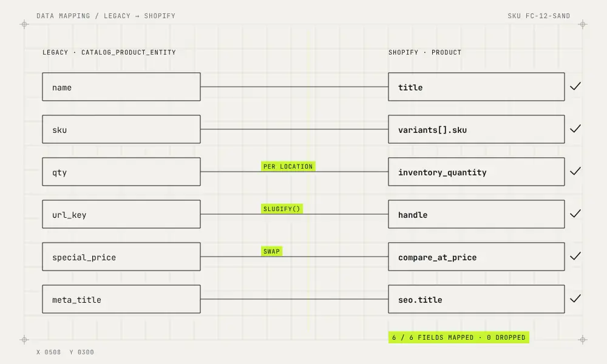Select the special_price field box
The image size is (607, 364).
(121, 257)
